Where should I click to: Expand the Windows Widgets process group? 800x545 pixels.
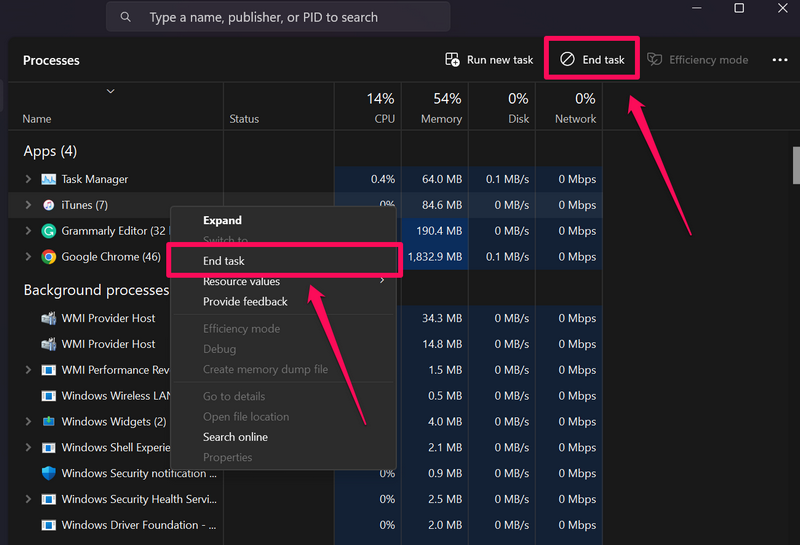click(28, 422)
